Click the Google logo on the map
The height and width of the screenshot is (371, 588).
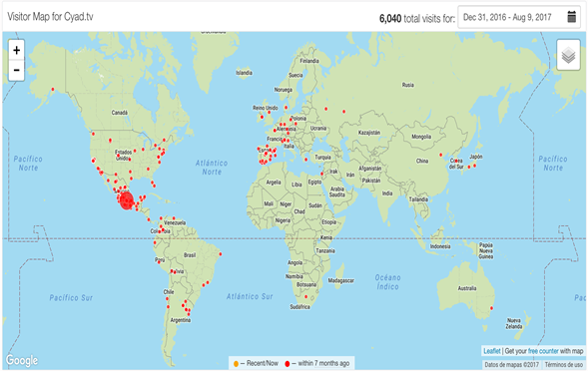pos(22,360)
